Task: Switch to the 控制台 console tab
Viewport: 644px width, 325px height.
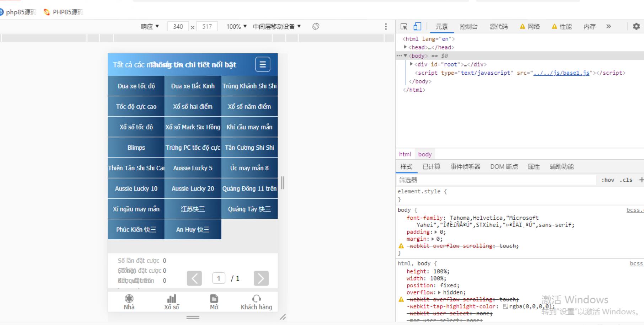Action: pyautogui.click(x=468, y=27)
